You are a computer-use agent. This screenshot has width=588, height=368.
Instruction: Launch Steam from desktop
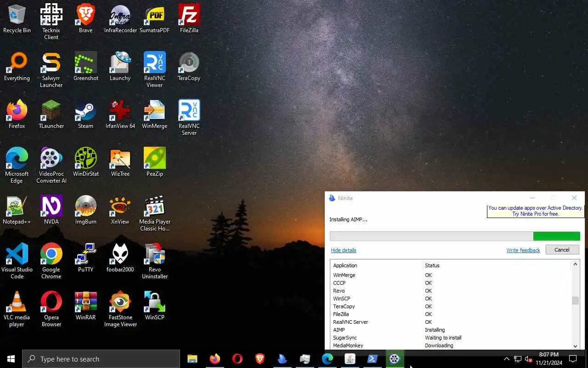click(x=85, y=115)
